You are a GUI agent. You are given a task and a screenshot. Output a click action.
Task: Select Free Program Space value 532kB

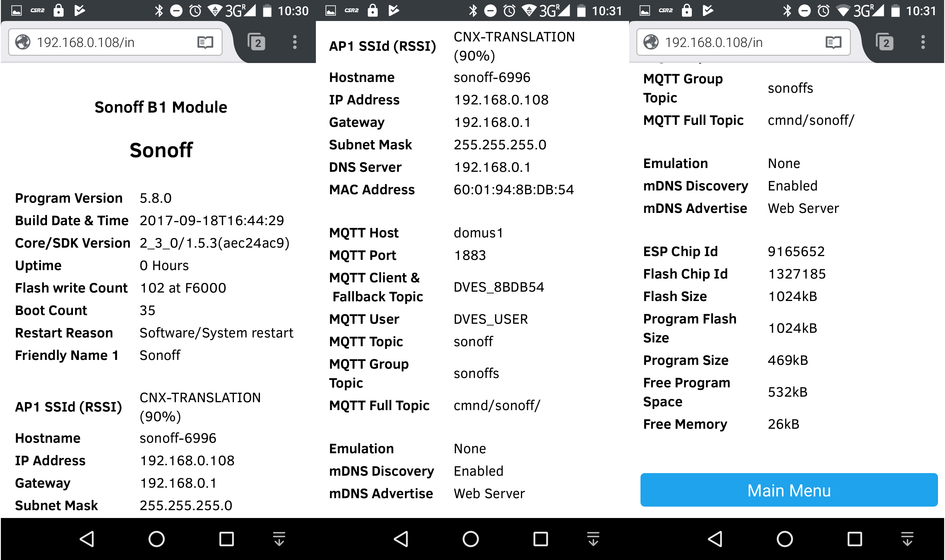coord(787,392)
